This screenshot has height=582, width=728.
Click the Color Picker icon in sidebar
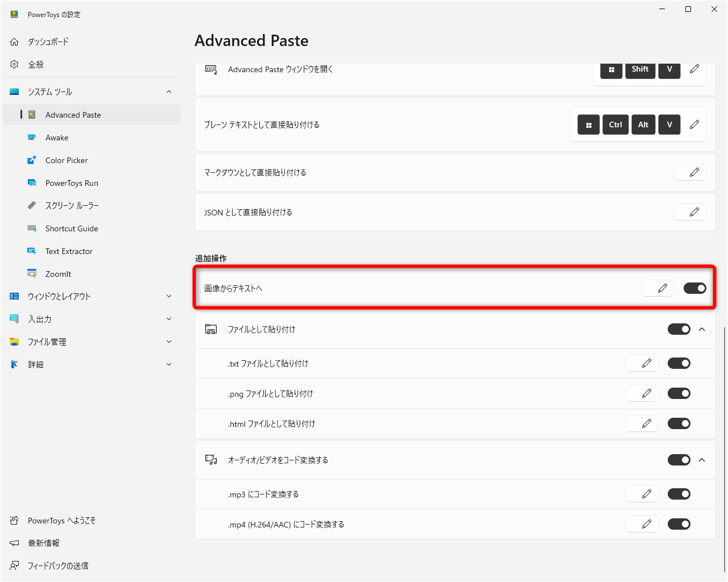click(32, 160)
